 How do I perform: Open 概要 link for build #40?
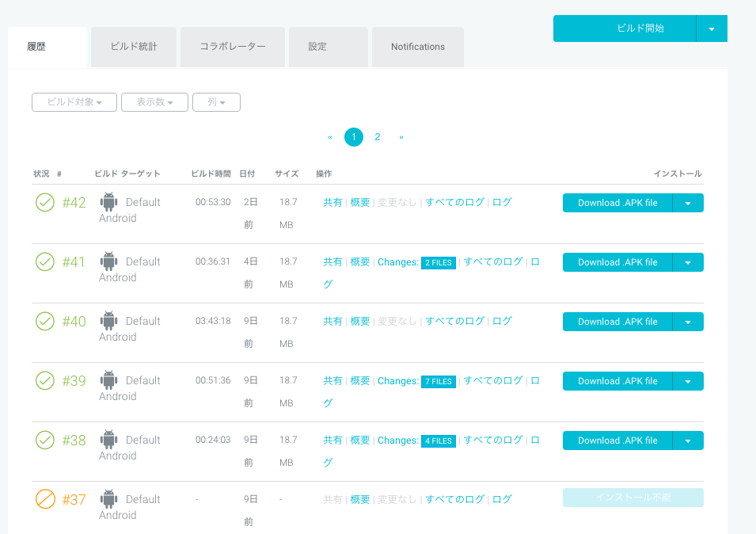click(359, 321)
